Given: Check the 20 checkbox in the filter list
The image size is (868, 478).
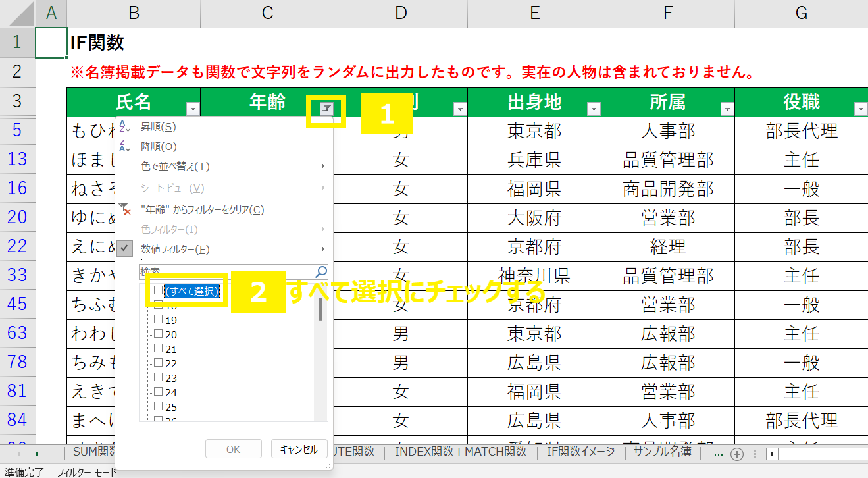Looking at the screenshot, I should tap(158, 334).
